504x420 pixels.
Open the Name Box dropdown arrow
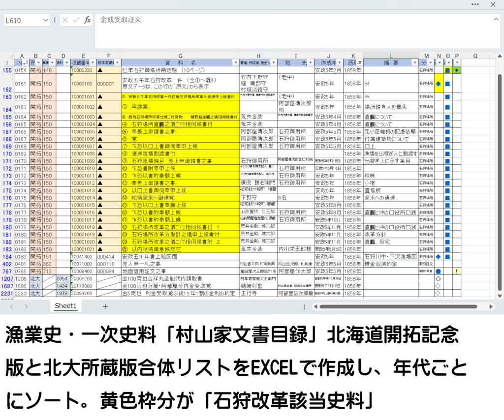click(x=45, y=20)
